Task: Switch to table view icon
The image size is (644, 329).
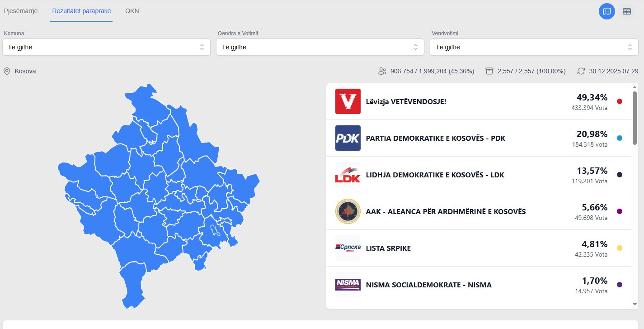Action: 627,11
